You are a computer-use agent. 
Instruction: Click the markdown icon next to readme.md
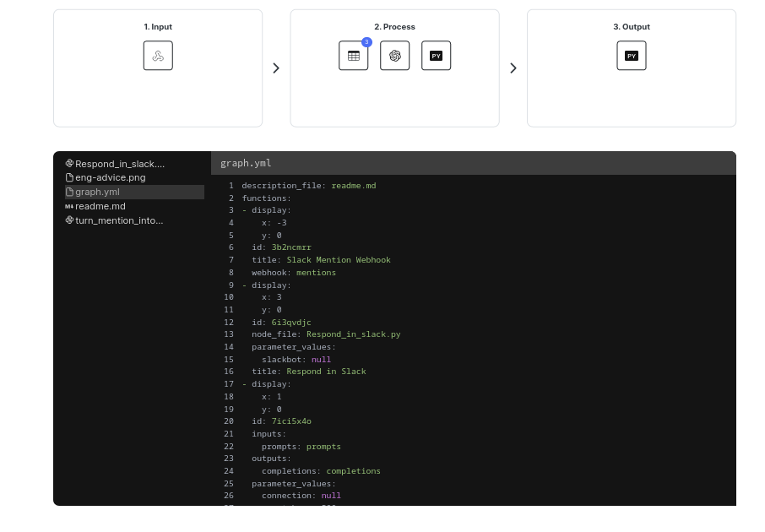[69, 206]
